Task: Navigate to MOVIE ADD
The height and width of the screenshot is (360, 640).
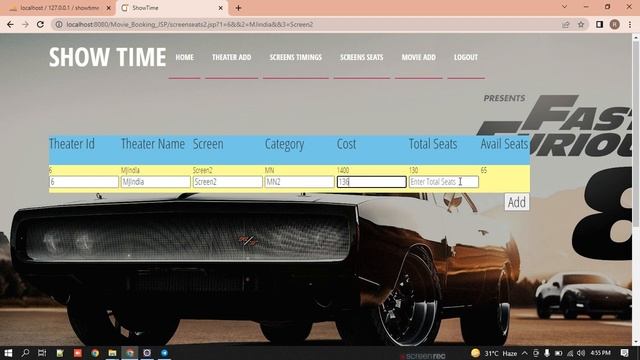Action: [418, 57]
